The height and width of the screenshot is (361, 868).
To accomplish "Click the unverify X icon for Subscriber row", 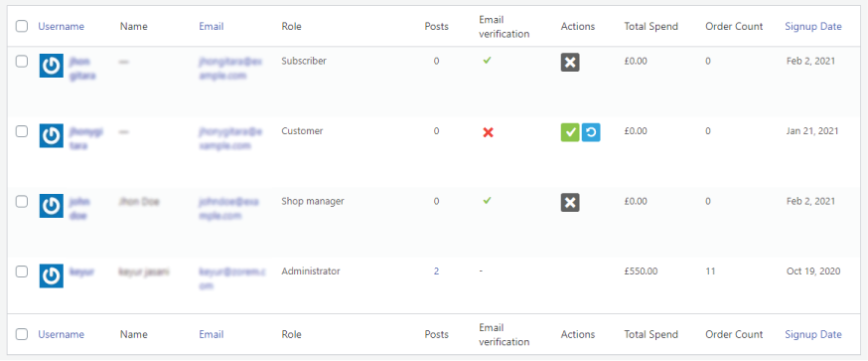I will pos(570,62).
